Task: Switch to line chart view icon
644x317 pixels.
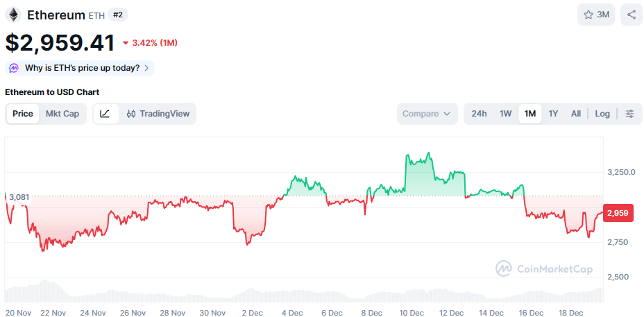Action: coord(105,114)
